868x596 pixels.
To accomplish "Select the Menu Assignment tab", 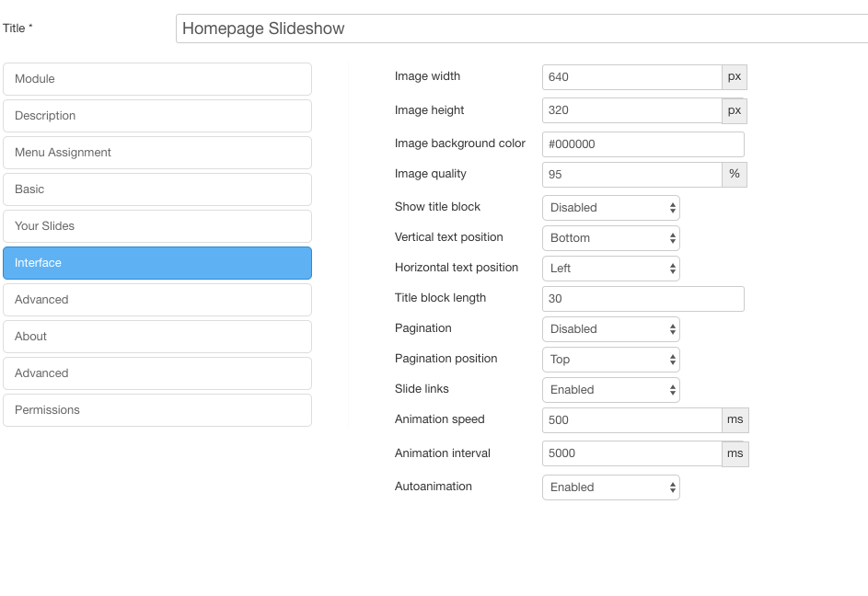I will click(x=157, y=153).
